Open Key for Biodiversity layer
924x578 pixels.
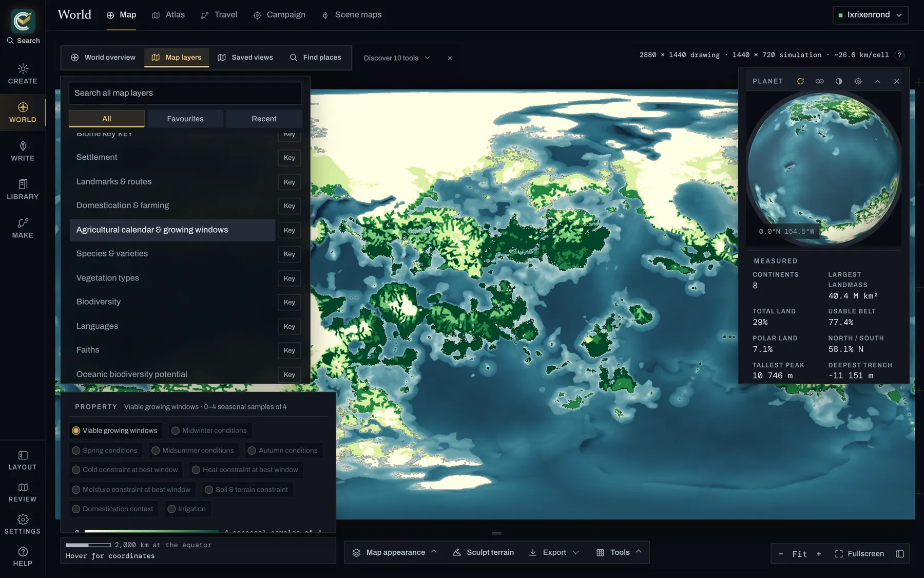tap(289, 302)
